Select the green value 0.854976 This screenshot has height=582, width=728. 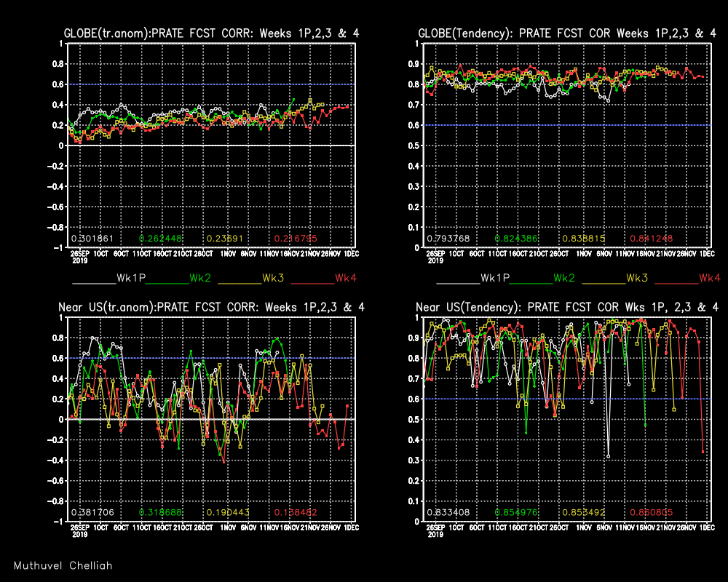point(516,512)
